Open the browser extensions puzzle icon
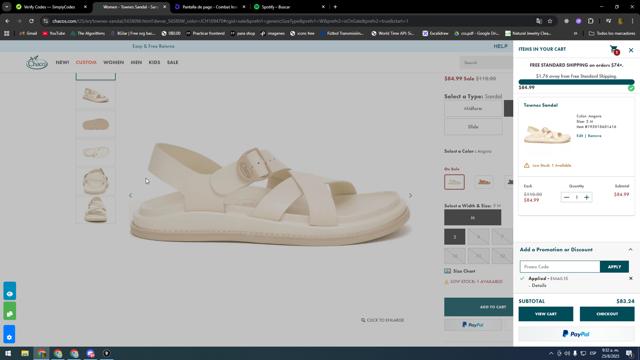The width and height of the screenshot is (640, 360). pos(591,21)
